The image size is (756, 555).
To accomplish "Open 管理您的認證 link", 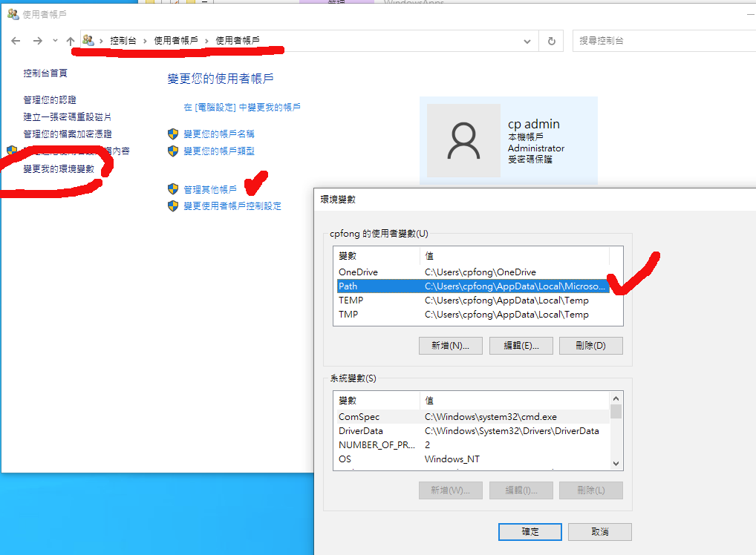I will [x=50, y=99].
